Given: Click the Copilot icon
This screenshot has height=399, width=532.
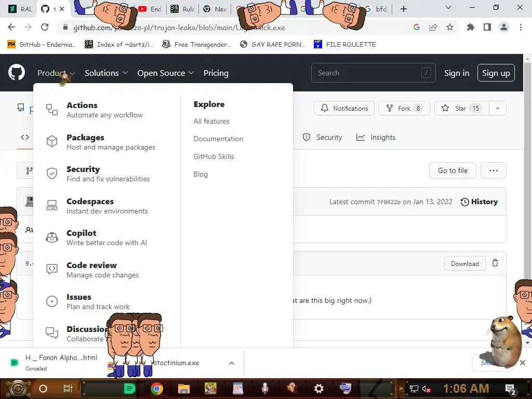Looking at the screenshot, I should [52, 237].
